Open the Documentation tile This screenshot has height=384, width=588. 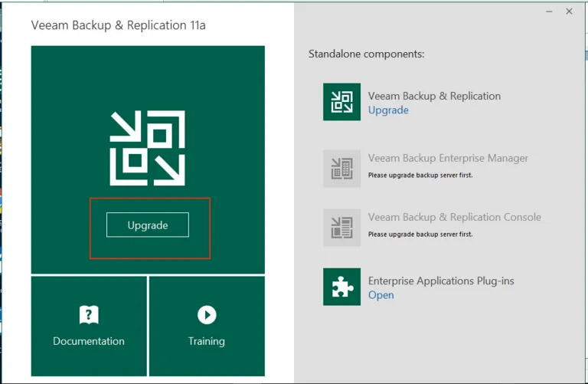pos(89,327)
